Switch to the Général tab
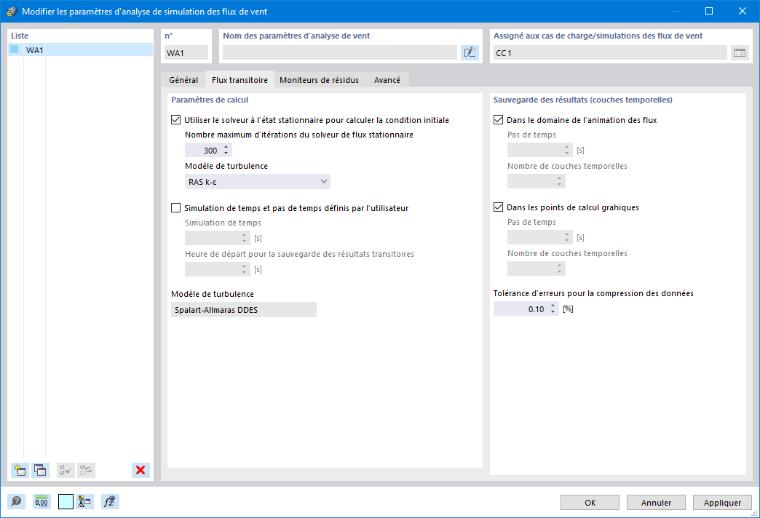The image size is (760, 518). click(183, 80)
